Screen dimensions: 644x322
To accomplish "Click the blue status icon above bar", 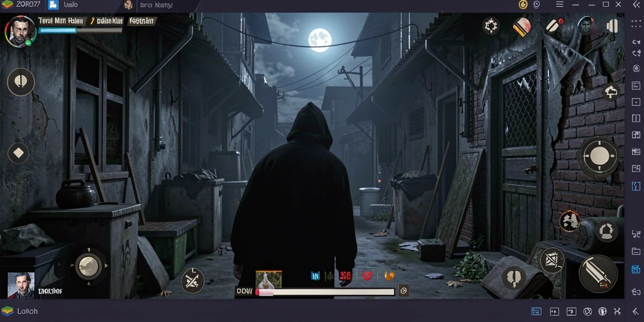I will click(315, 276).
